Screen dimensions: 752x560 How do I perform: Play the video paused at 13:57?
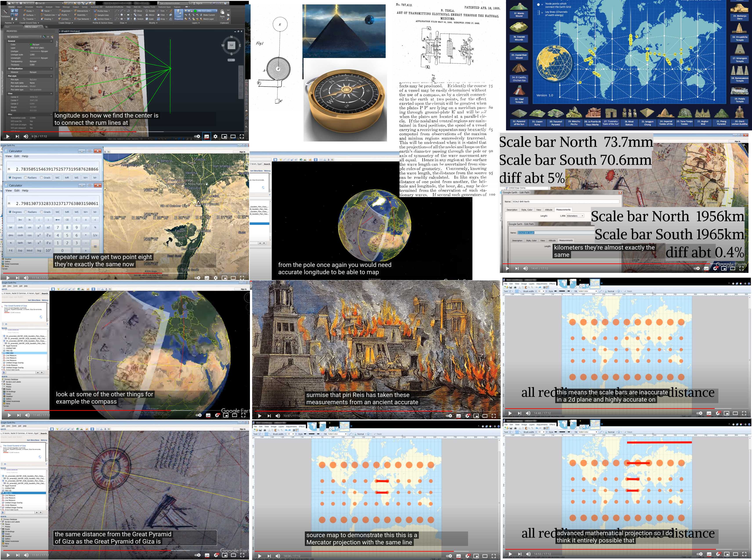(x=260, y=416)
